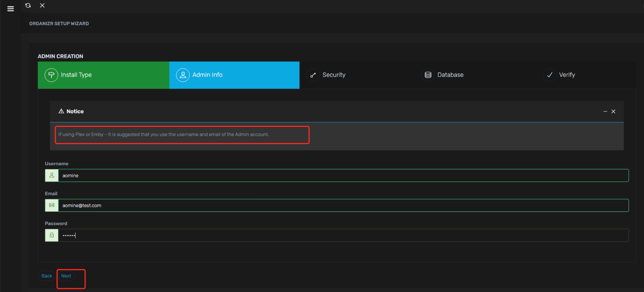Click the Verify checkmark icon
This screenshot has height=292, width=644.
point(550,75)
